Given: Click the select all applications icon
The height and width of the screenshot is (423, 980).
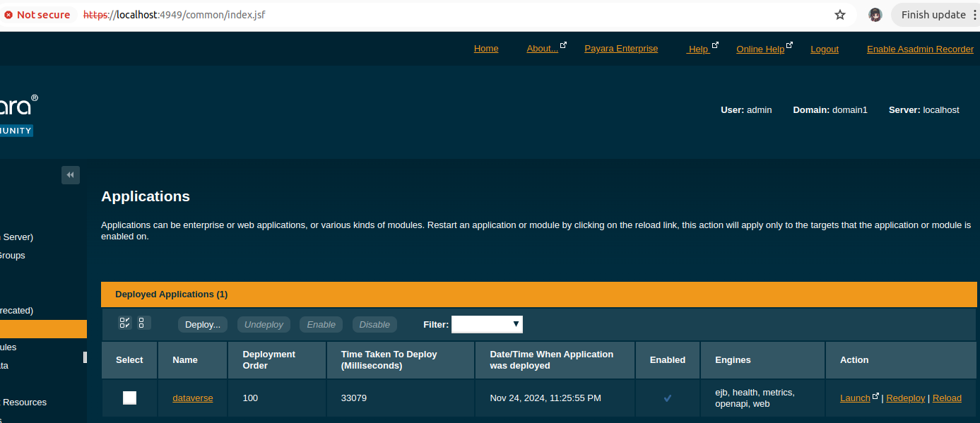Looking at the screenshot, I should 125,323.
